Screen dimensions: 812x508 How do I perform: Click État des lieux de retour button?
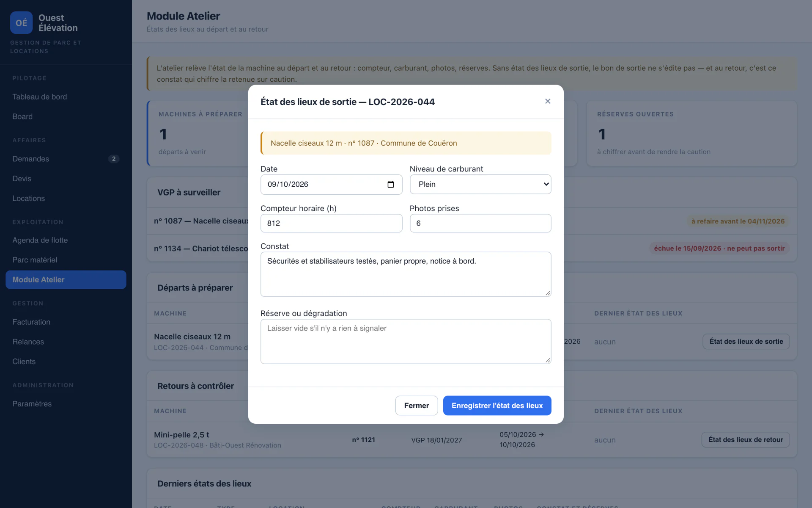(746, 440)
